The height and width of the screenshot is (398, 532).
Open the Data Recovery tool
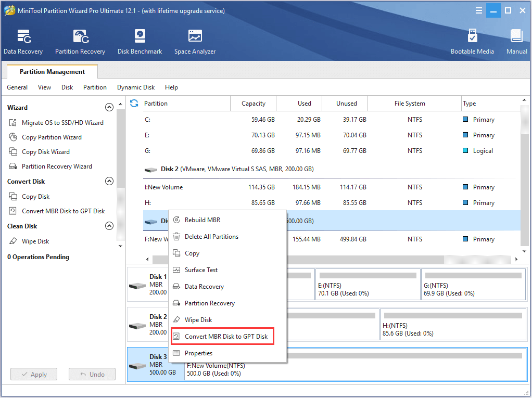(23, 41)
